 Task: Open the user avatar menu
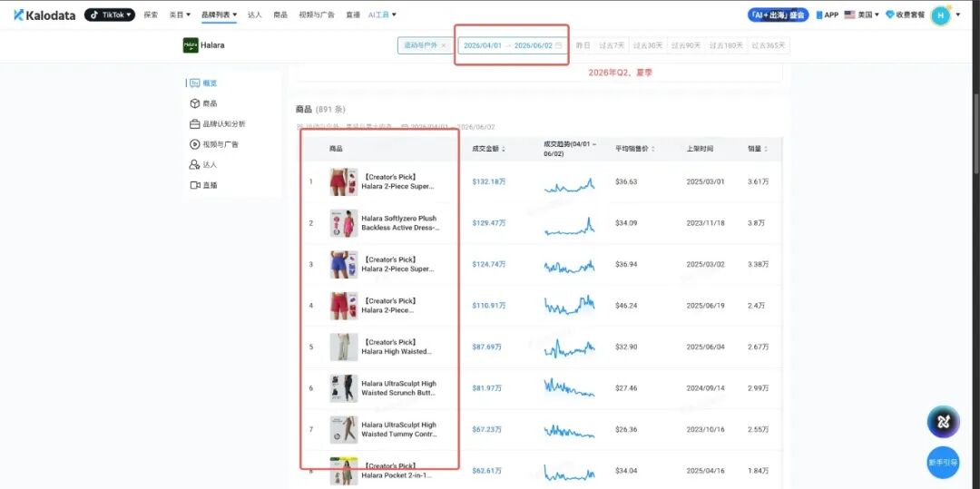tap(940, 15)
